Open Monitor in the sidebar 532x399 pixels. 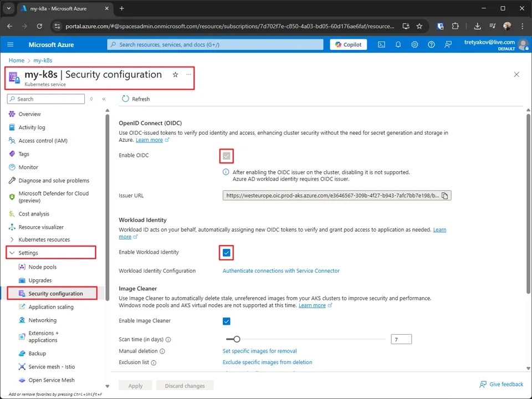click(x=28, y=167)
